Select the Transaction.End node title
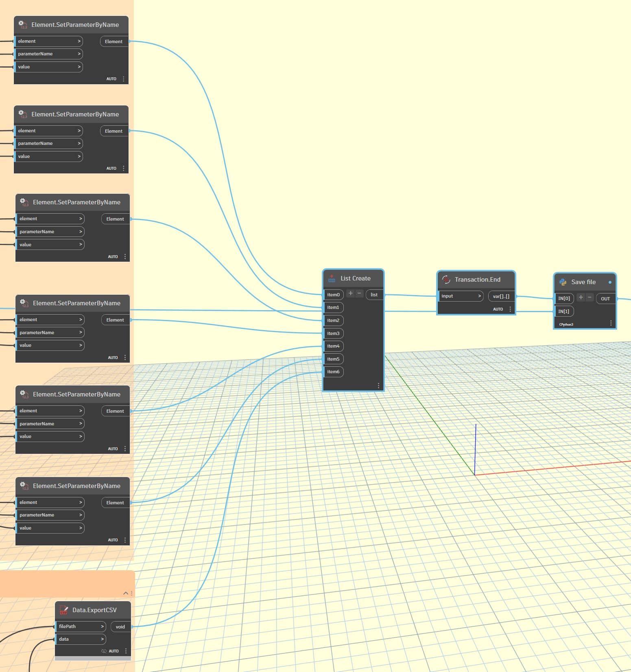This screenshot has height=672, width=631. 478,280
